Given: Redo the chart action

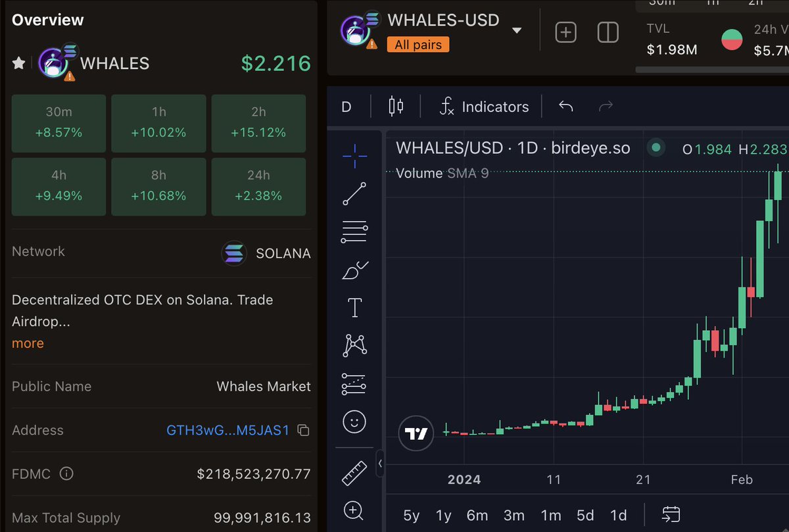Looking at the screenshot, I should tap(606, 107).
